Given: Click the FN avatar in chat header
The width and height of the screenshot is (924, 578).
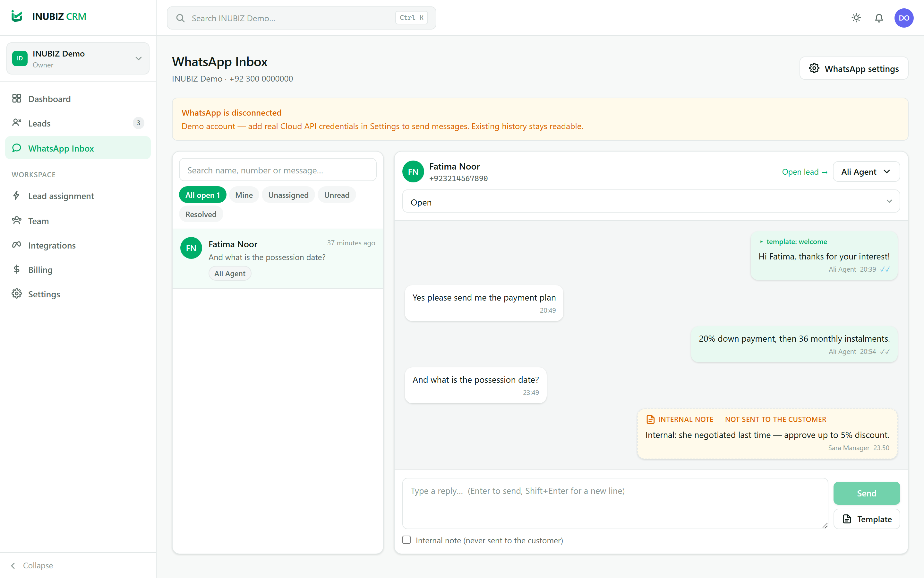Looking at the screenshot, I should point(413,172).
